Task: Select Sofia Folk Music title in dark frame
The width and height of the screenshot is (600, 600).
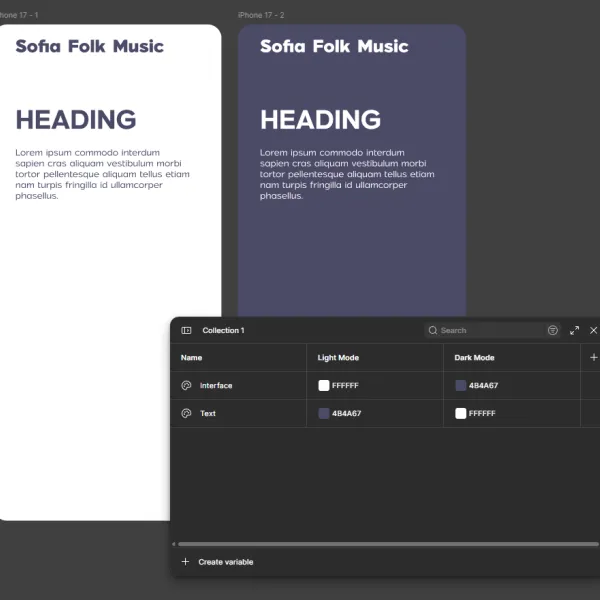Action: (334, 46)
